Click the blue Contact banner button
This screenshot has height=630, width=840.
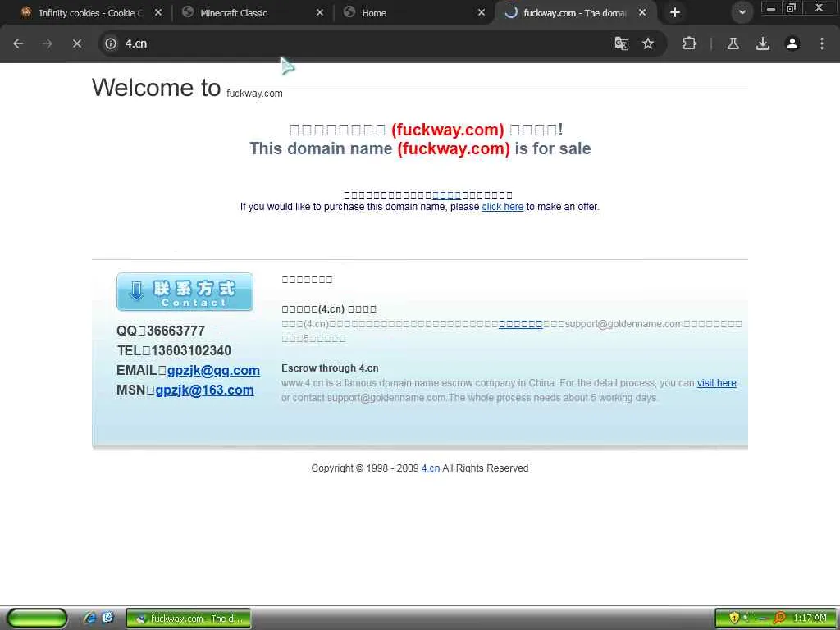click(185, 292)
